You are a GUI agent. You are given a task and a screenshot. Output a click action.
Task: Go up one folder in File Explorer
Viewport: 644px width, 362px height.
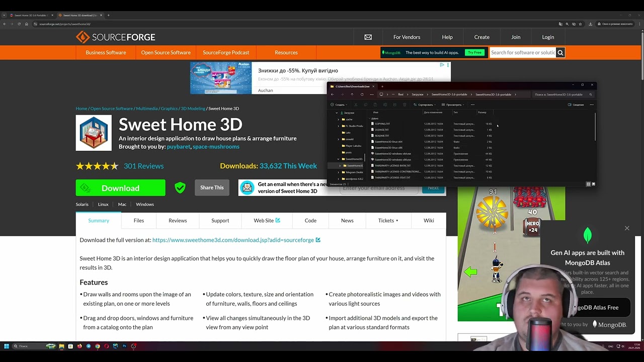pyautogui.click(x=352, y=95)
